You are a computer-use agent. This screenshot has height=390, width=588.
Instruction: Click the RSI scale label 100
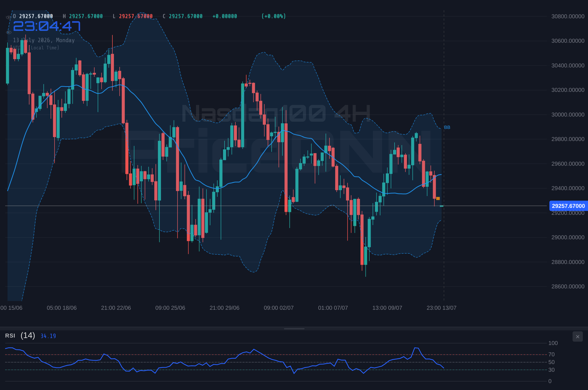(x=553, y=343)
